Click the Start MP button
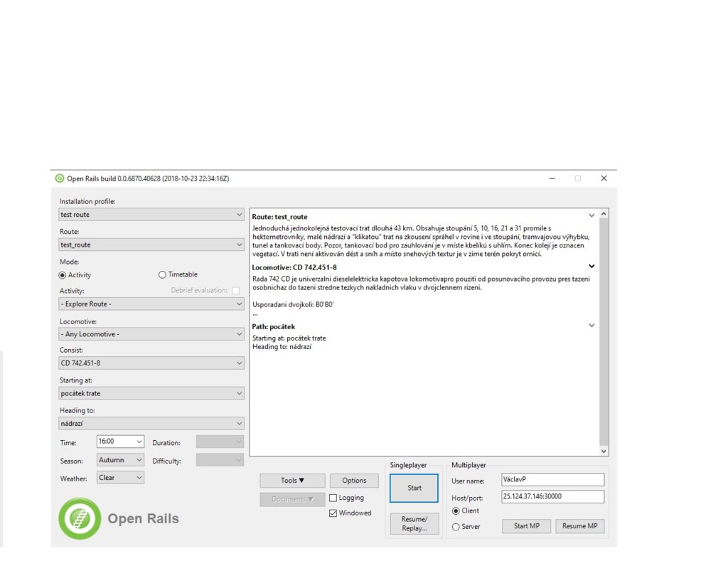 (527, 526)
